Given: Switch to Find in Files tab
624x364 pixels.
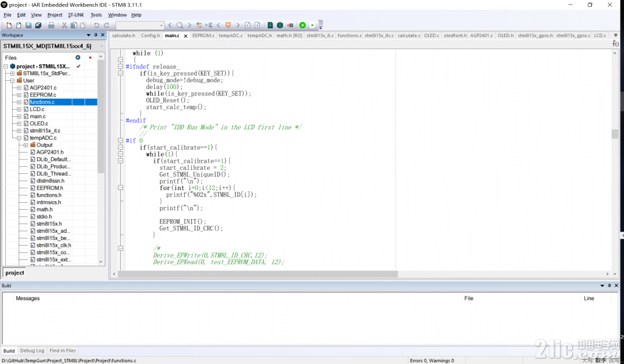Looking at the screenshot, I should click(62, 351).
